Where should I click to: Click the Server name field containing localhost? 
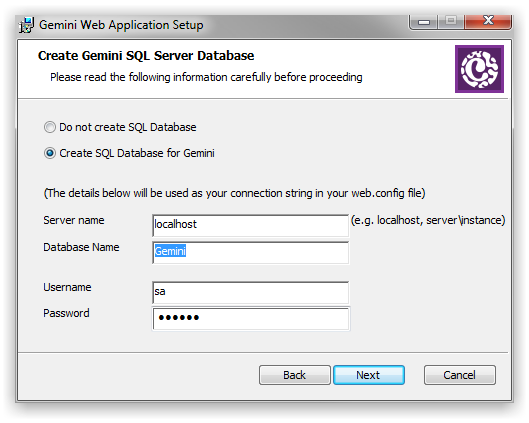250,225
